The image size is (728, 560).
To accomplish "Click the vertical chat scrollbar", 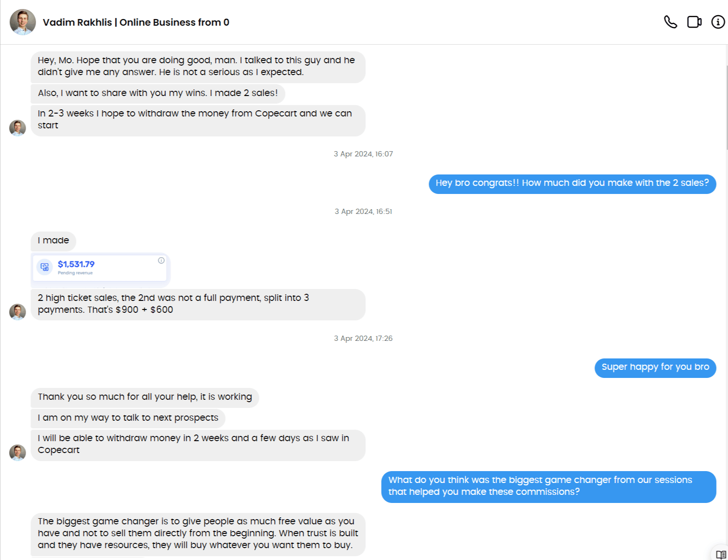I will (726, 107).
